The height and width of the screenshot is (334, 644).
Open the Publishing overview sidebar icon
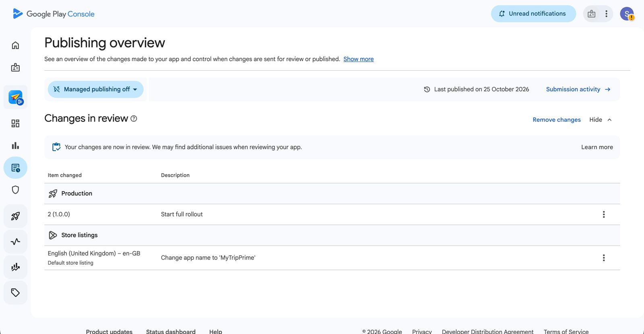15,168
